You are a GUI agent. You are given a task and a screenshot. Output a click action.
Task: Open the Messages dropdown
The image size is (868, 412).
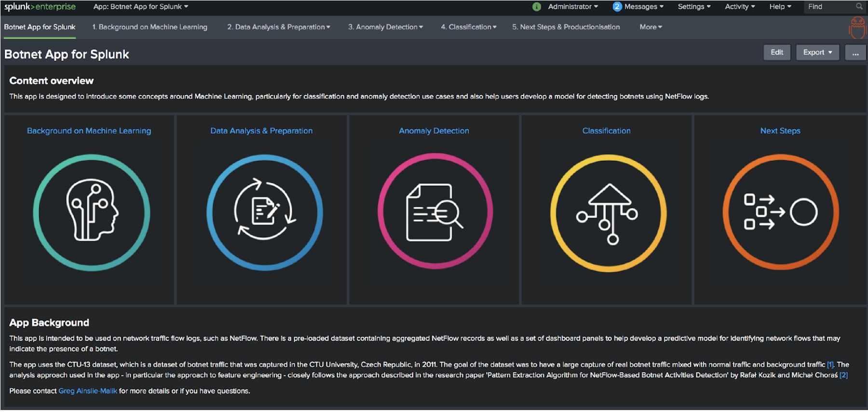644,7
